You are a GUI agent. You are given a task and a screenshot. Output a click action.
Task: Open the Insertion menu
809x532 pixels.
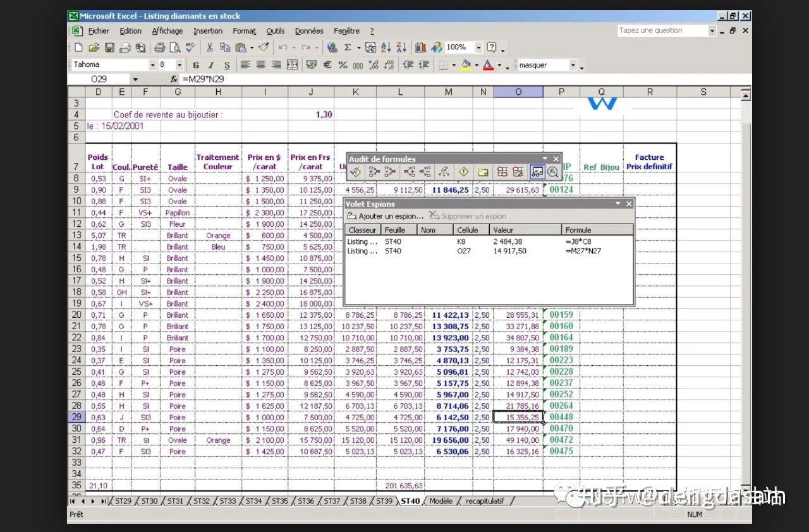208,31
